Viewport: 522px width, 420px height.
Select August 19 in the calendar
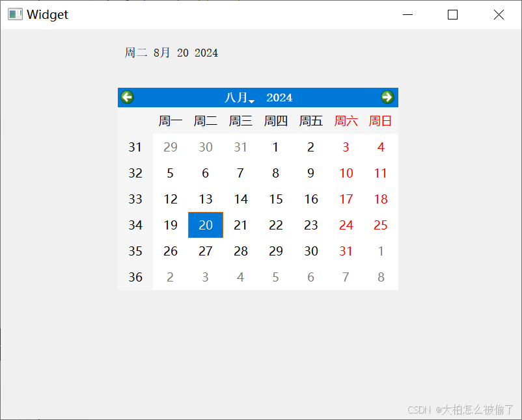pos(171,225)
